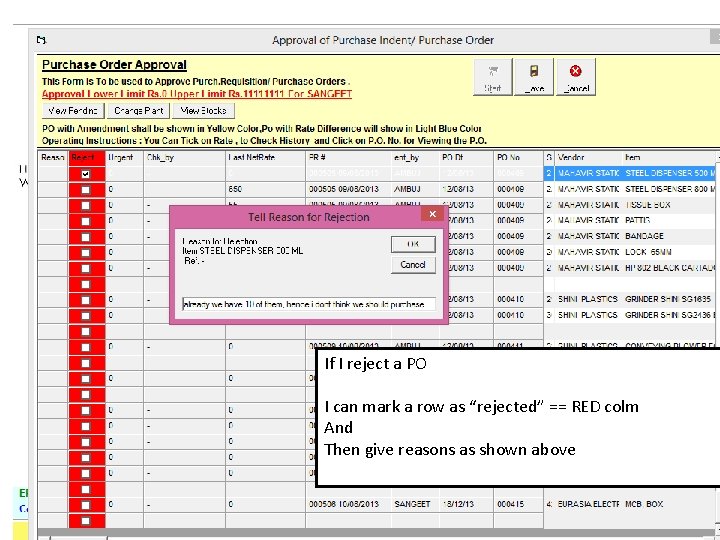
Task: Click the red Reject column header
Action: coord(87,158)
